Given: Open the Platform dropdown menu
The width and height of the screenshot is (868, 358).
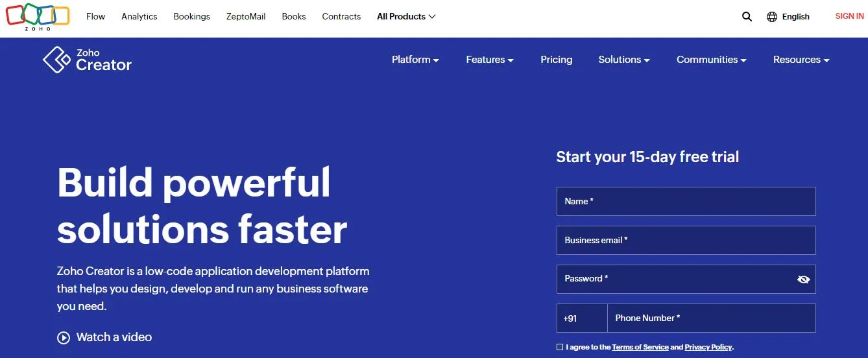Looking at the screenshot, I should tap(415, 60).
